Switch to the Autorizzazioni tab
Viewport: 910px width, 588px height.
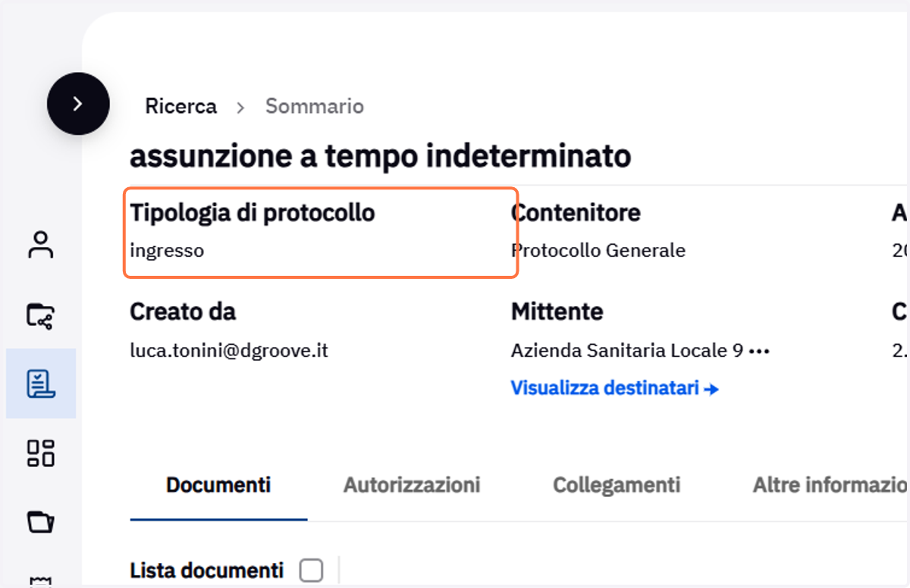tap(412, 485)
